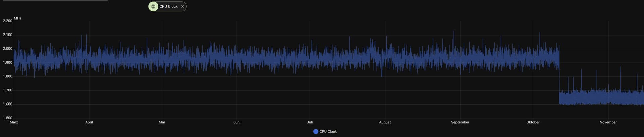
Task: Click the blue CPU Clock legend swatch
Action: click(x=316, y=132)
